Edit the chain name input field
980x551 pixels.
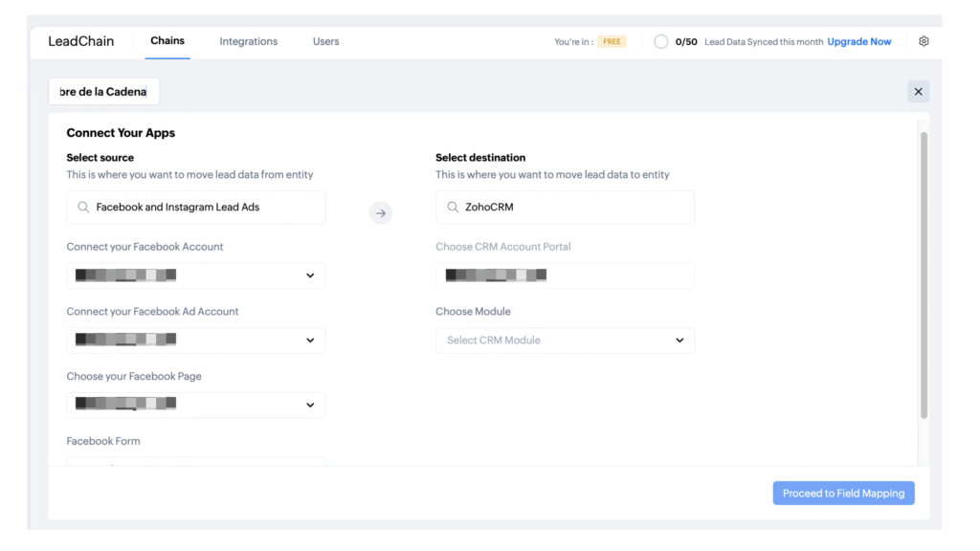point(103,92)
